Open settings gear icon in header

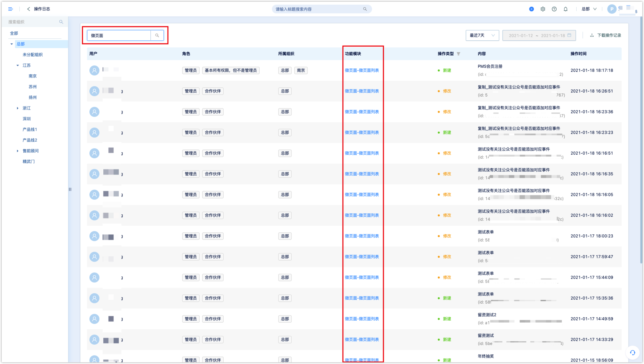[543, 9]
